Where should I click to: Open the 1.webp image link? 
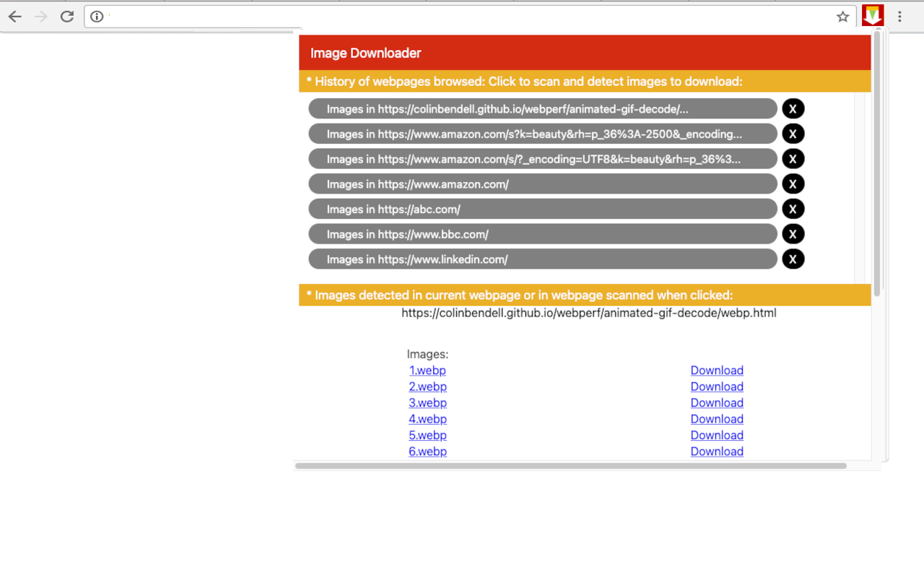point(427,370)
